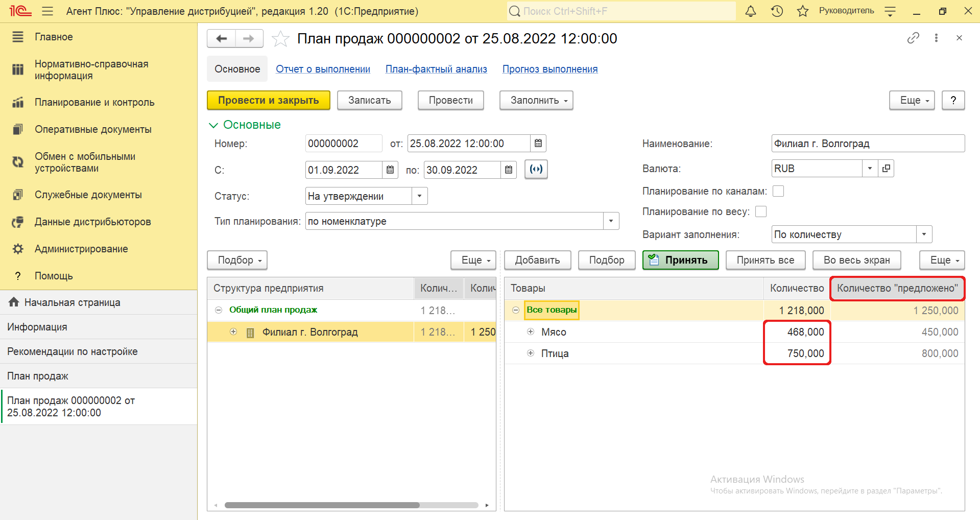980x520 pixels.
Task: Open notifications bell icon
Action: point(751,11)
